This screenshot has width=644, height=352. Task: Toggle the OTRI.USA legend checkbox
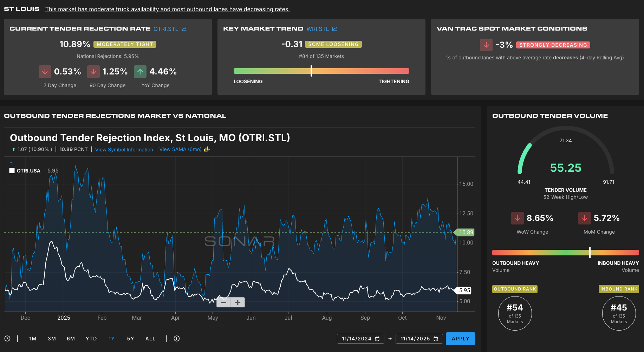tap(12, 171)
